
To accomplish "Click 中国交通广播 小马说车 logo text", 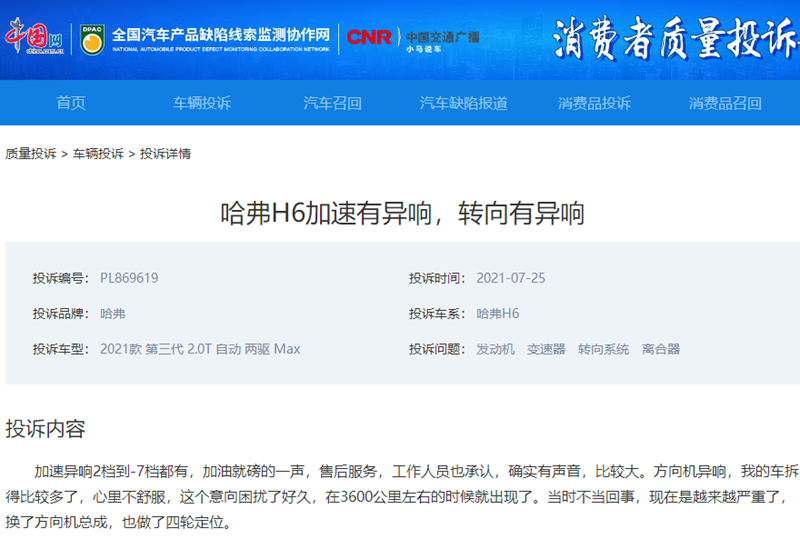I will click(442, 41).
